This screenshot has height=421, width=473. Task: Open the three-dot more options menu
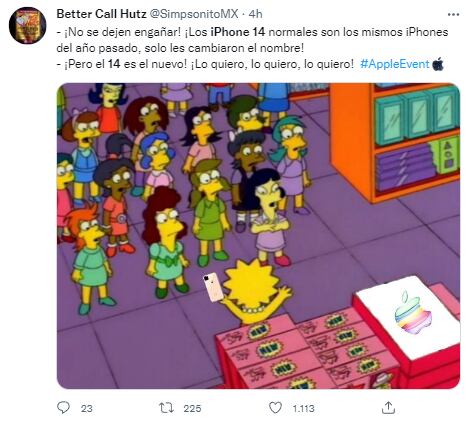pos(453,15)
